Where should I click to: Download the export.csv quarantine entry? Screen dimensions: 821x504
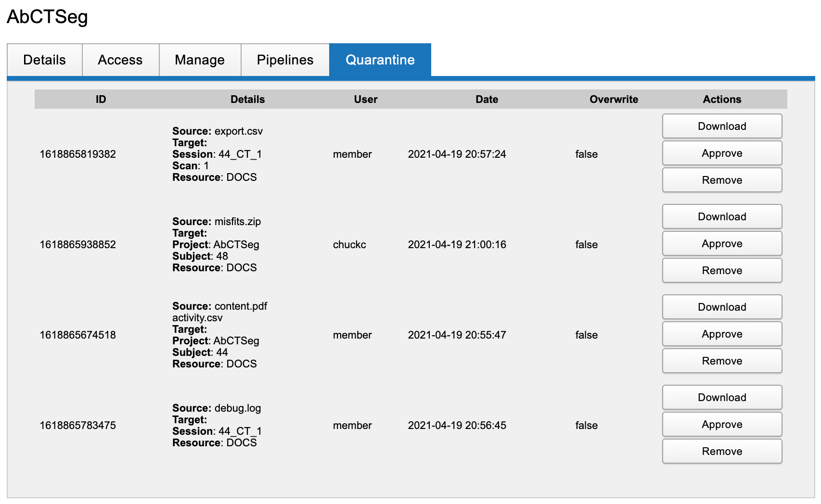pyautogui.click(x=721, y=126)
